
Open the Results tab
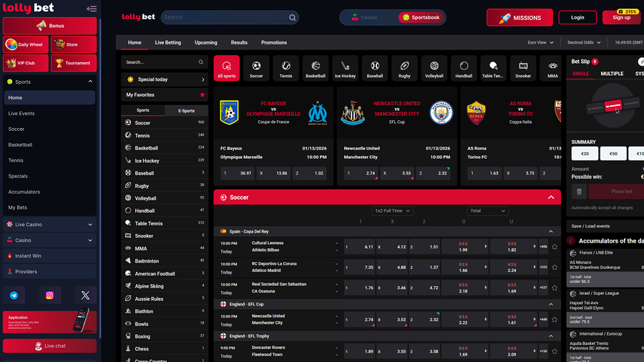tap(239, 43)
